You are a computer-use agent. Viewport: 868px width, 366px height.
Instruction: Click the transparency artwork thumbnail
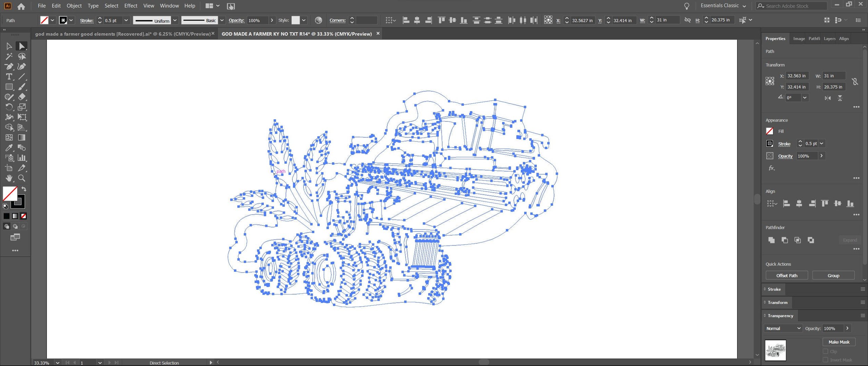pyautogui.click(x=775, y=350)
